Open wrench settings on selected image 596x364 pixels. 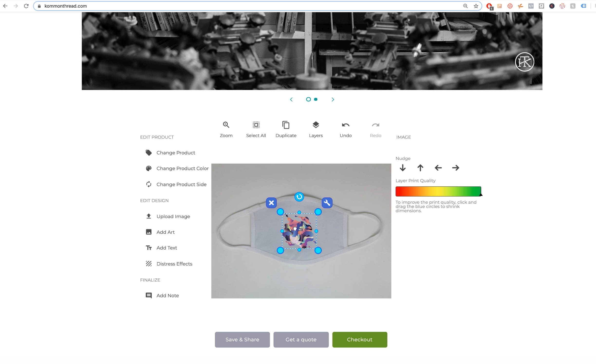327,203
